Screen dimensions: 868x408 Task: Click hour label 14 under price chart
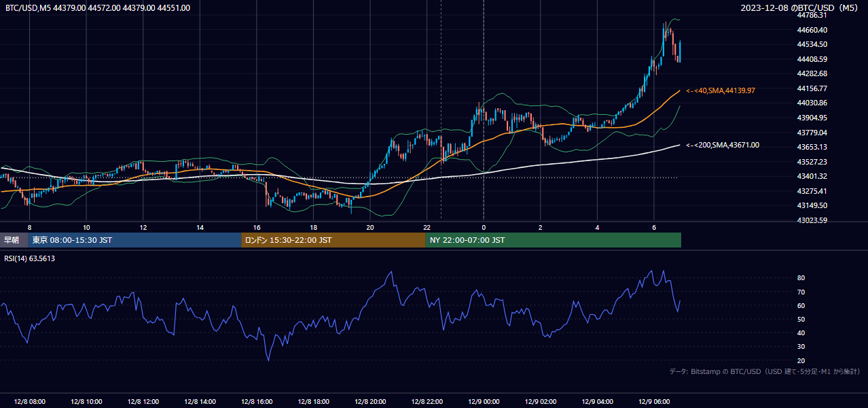(200, 227)
